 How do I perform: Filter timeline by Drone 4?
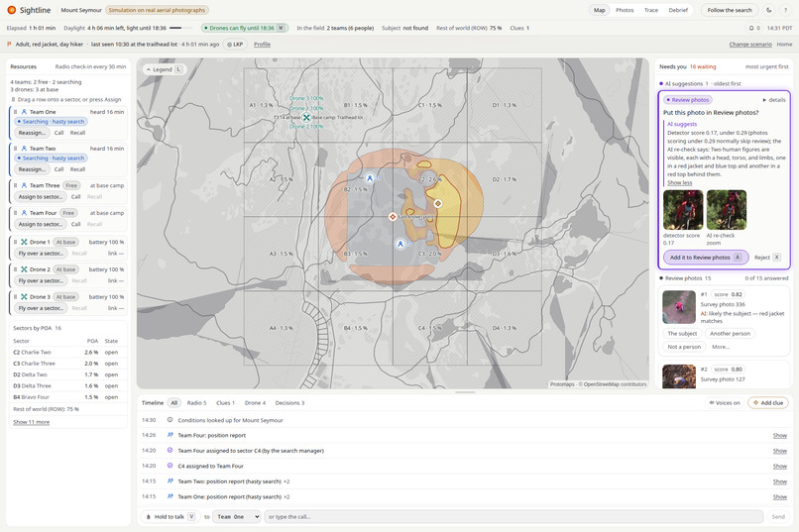(256, 402)
